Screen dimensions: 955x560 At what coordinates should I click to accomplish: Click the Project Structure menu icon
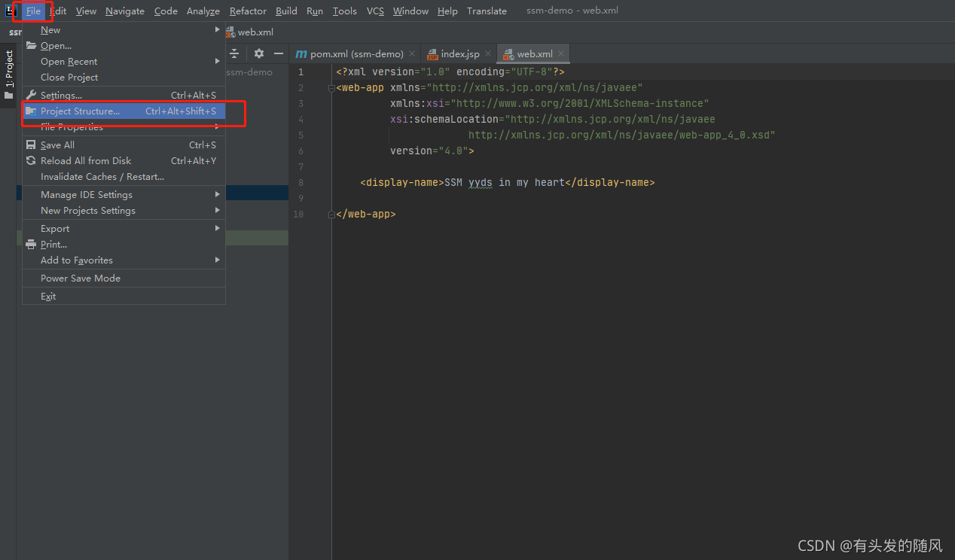(31, 111)
